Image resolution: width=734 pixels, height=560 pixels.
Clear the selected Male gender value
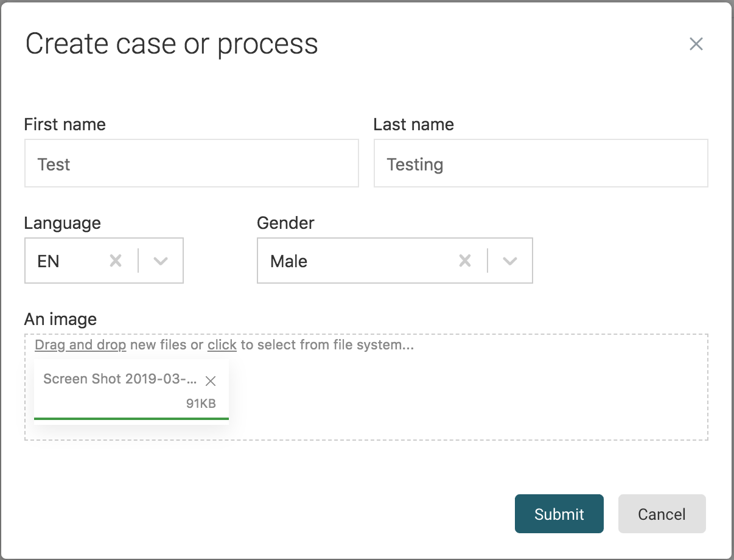point(465,261)
